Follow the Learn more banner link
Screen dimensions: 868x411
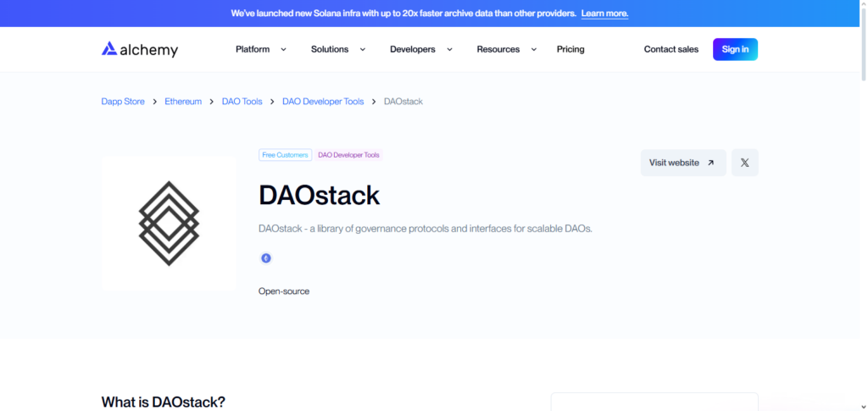604,14
